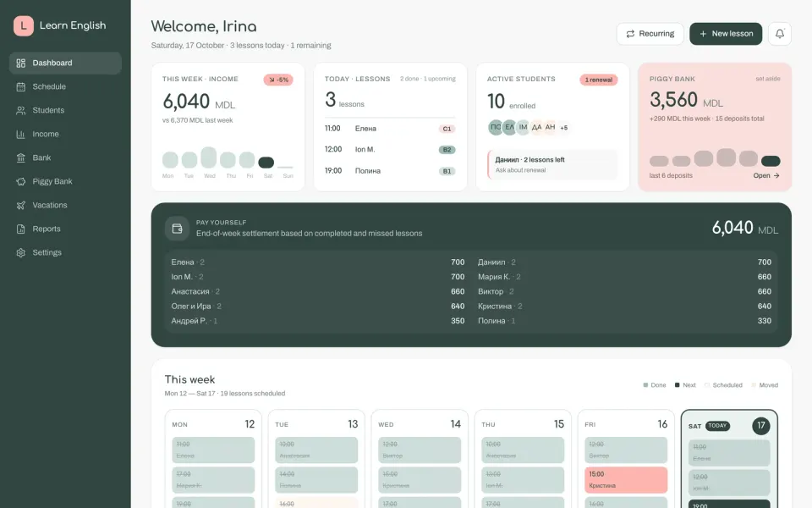Open the Fri 15:00 Кристина lesson card
This screenshot has height=508, width=812.
[x=626, y=480]
